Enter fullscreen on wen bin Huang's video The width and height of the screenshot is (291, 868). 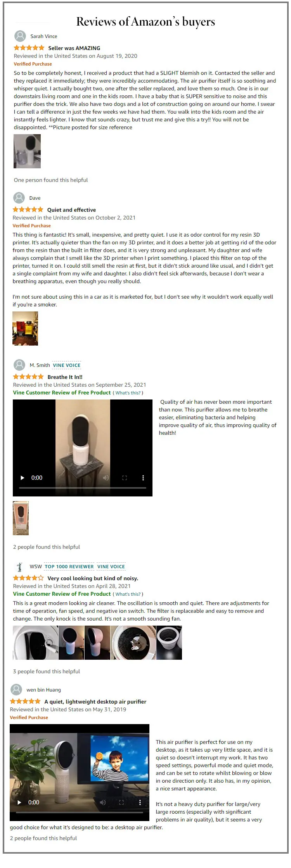(121, 802)
